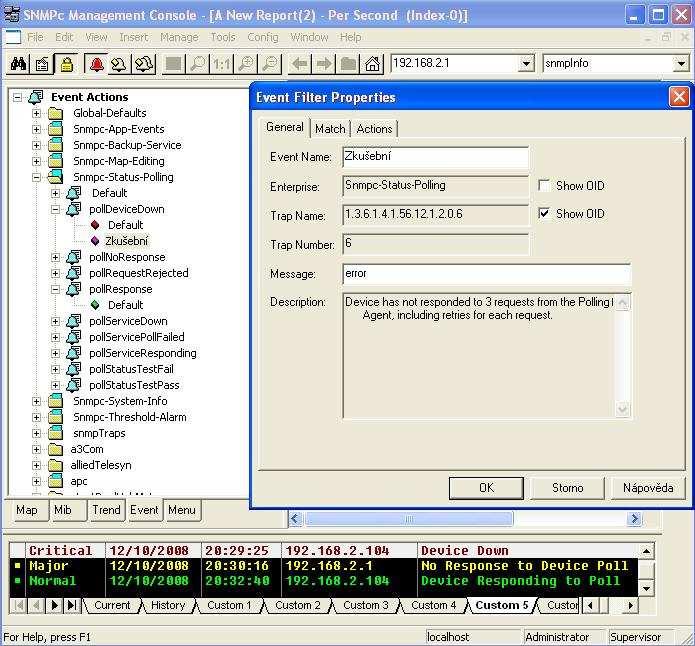Expand the Global-Defaults node
Viewport: 695px width, 646px height.
click(37, 114)
